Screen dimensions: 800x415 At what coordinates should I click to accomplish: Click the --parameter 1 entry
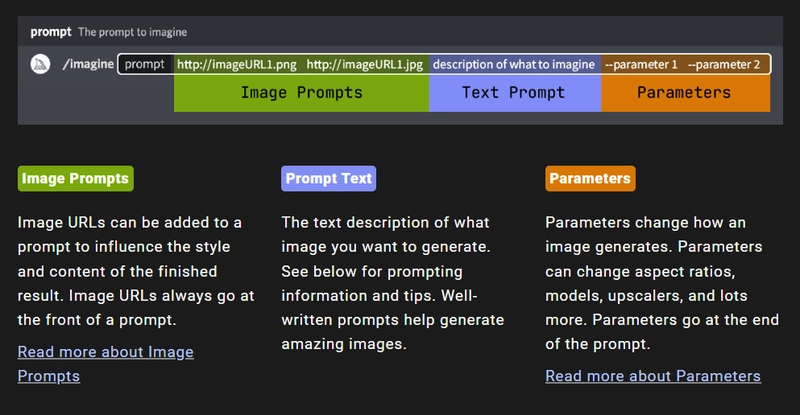point(641,65)
